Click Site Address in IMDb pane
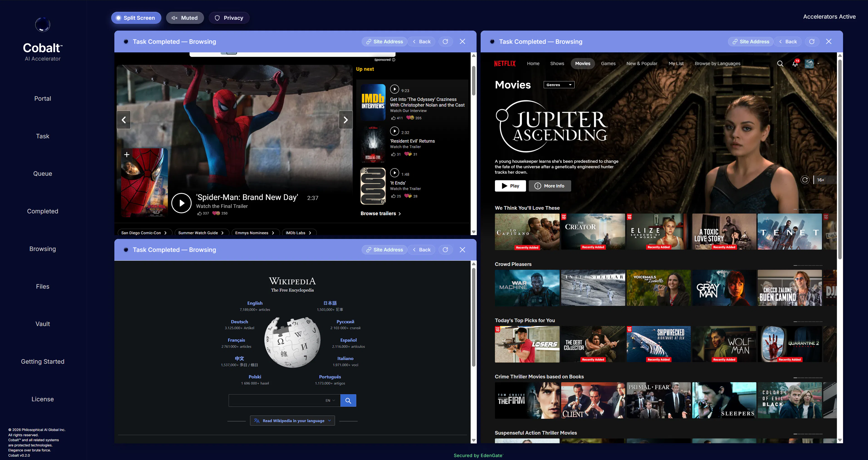The image size is (868, 460). (384, 41)
